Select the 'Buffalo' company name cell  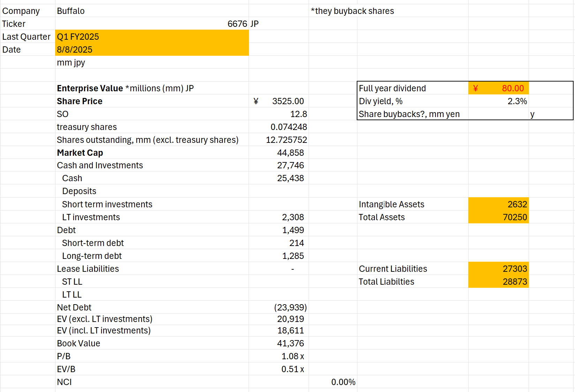(x=152, y=11)
